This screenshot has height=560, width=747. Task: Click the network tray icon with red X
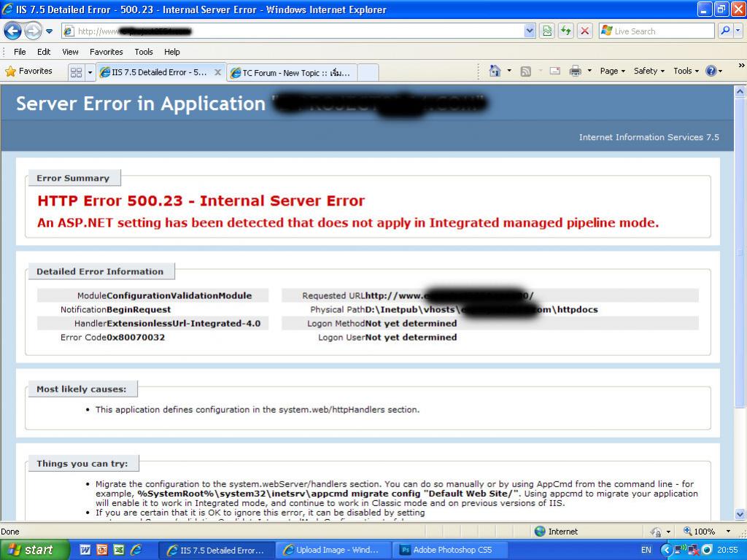coord(693,551)
